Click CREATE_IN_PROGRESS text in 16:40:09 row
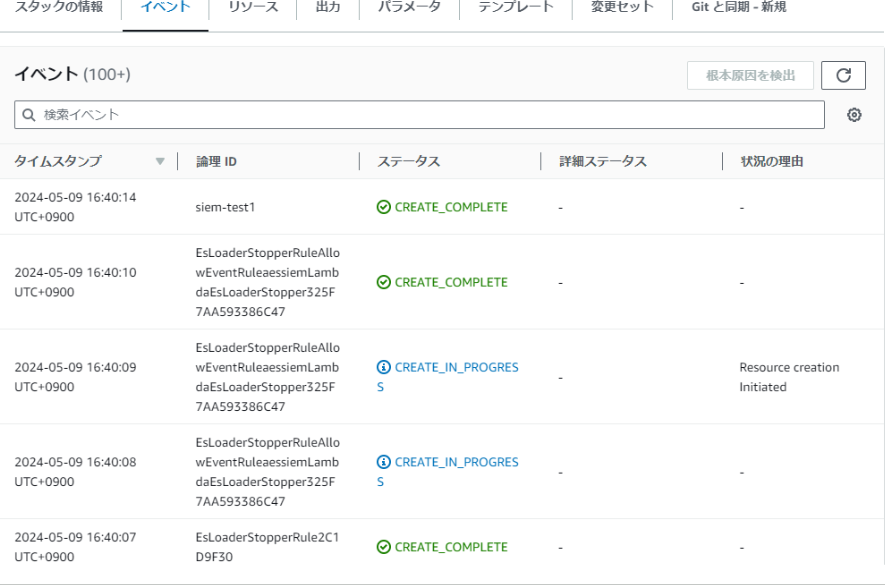This screenshot has width=885, height=585. 448,377
